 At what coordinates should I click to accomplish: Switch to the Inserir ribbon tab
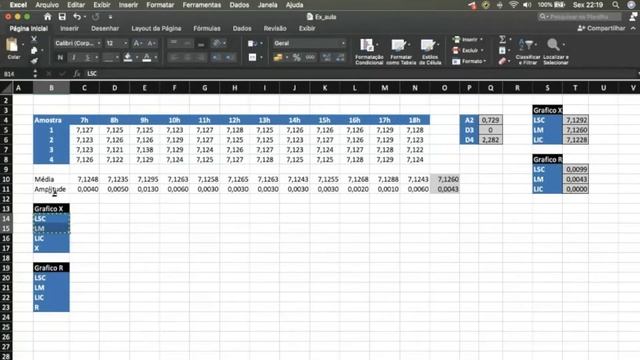point(69,29)
